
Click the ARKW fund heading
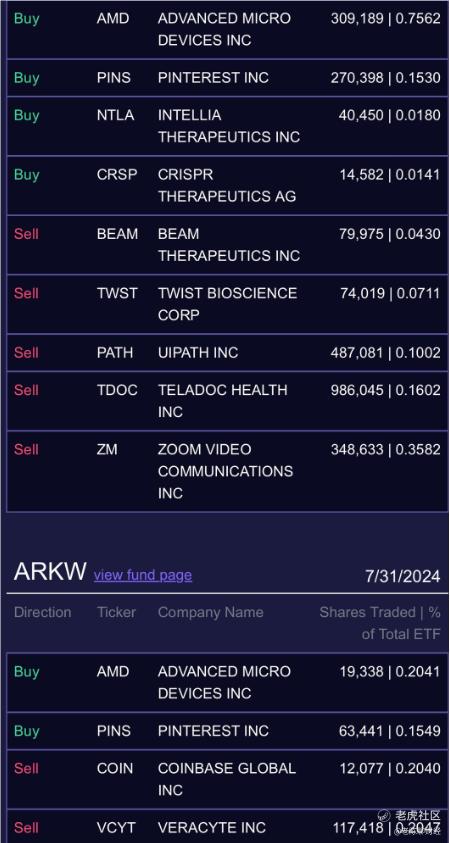pos(50,571)
